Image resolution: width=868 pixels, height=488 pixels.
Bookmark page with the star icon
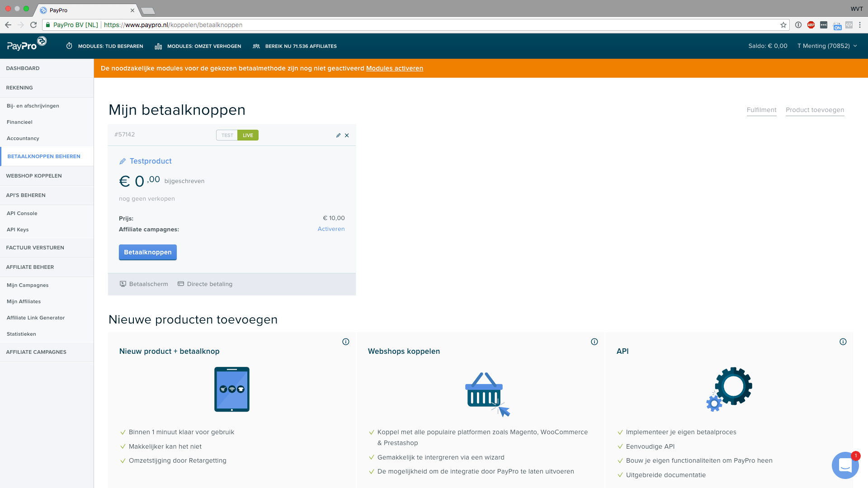[783, 25]
